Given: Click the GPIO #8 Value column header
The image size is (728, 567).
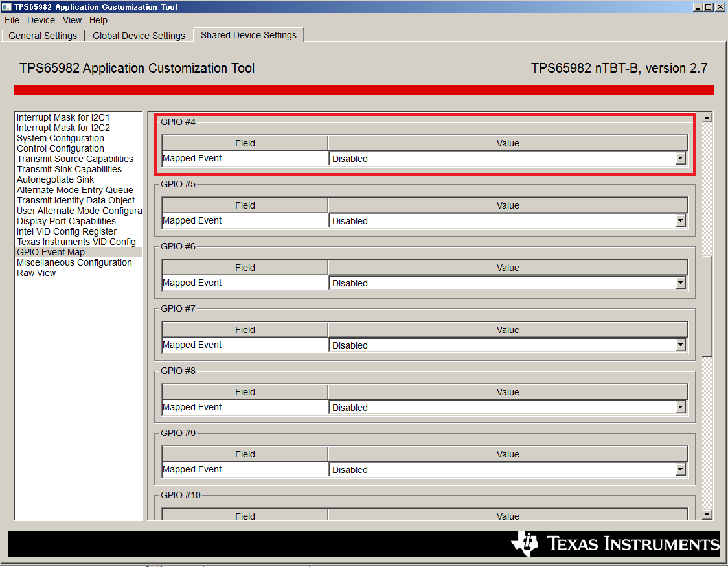Looking at the screenshot, I should click(x=508, y=392).
